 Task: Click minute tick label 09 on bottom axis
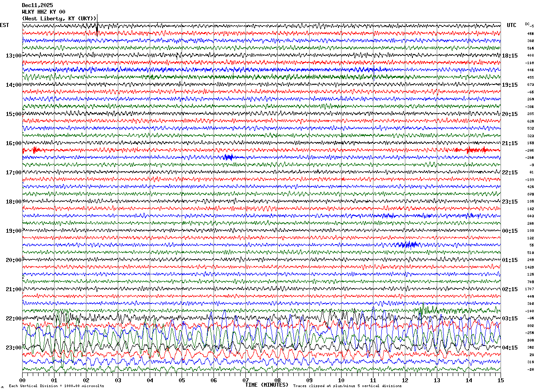click(309, 380)
